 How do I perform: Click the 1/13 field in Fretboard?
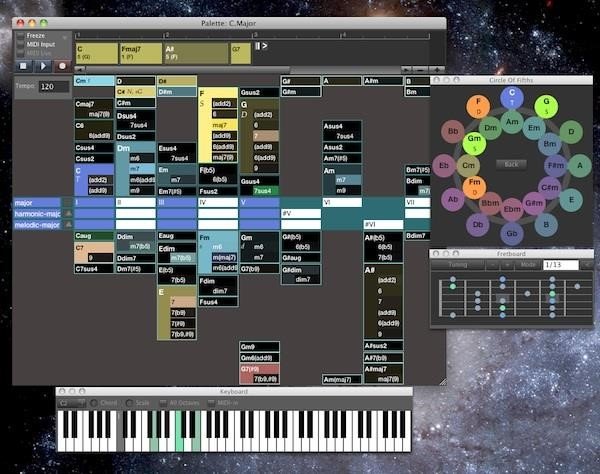point(560,265)
